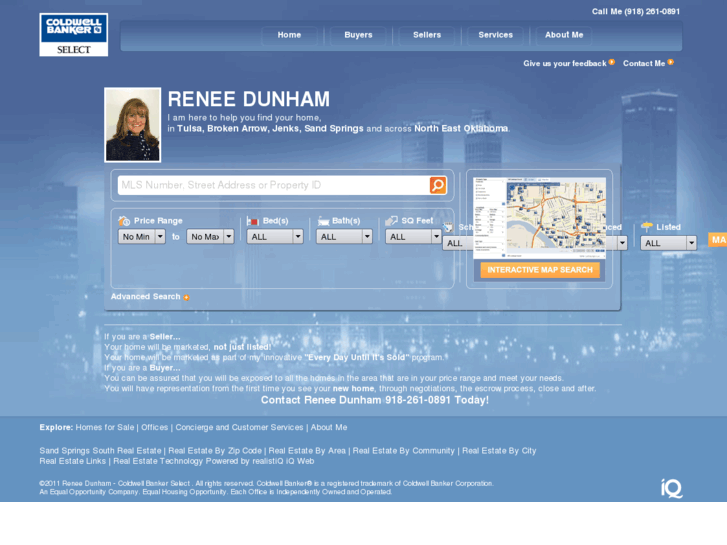Click the orange plus next to Advanced Search
The height and width of the screenshot is (545, 727).
(x=186, y=297)
